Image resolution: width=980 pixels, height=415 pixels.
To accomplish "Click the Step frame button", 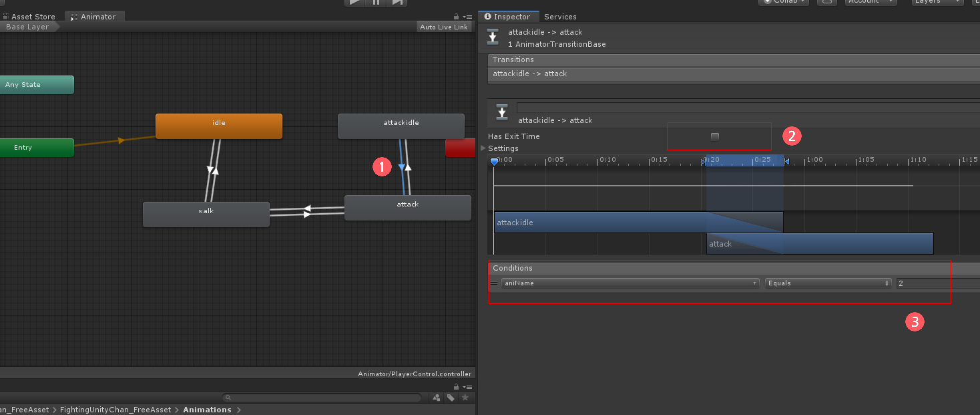I will [397, 2].
